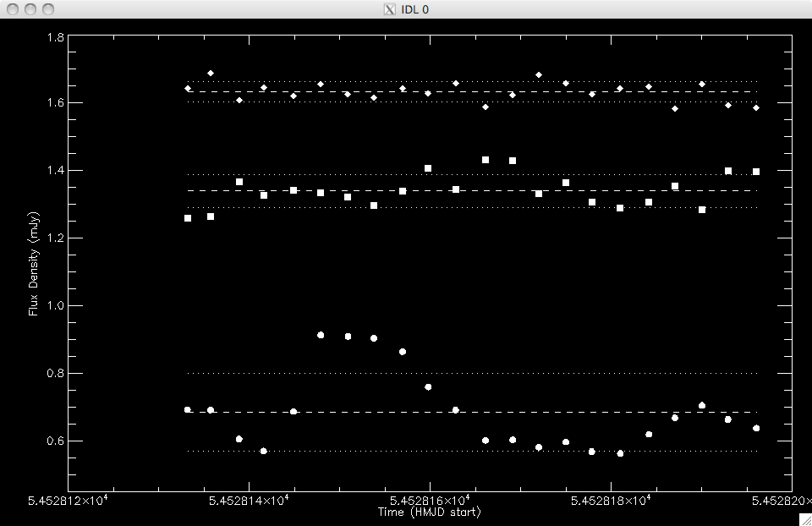Select the rightmost diamond data point

pyautogui.click(x=755, y=108)
